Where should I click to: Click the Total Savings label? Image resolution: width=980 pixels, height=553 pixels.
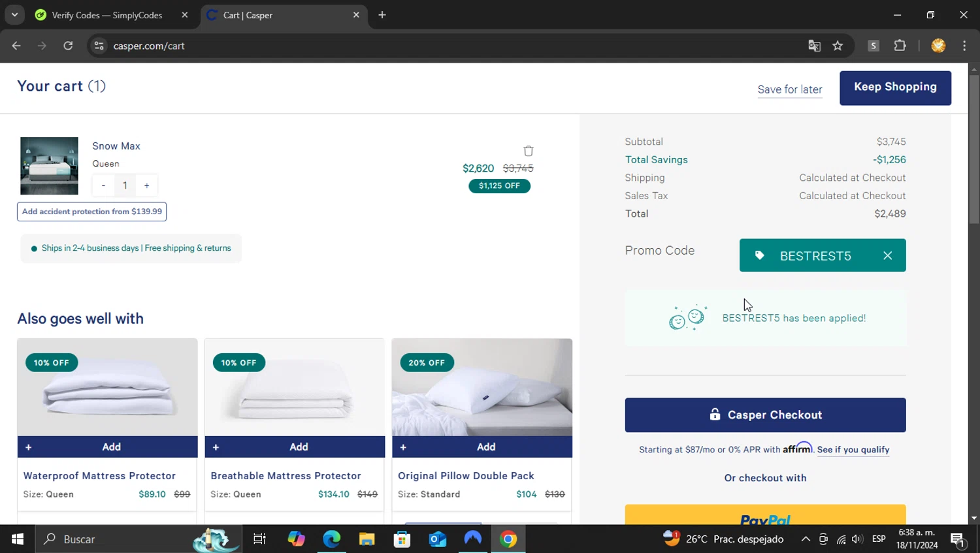[656, 160]
